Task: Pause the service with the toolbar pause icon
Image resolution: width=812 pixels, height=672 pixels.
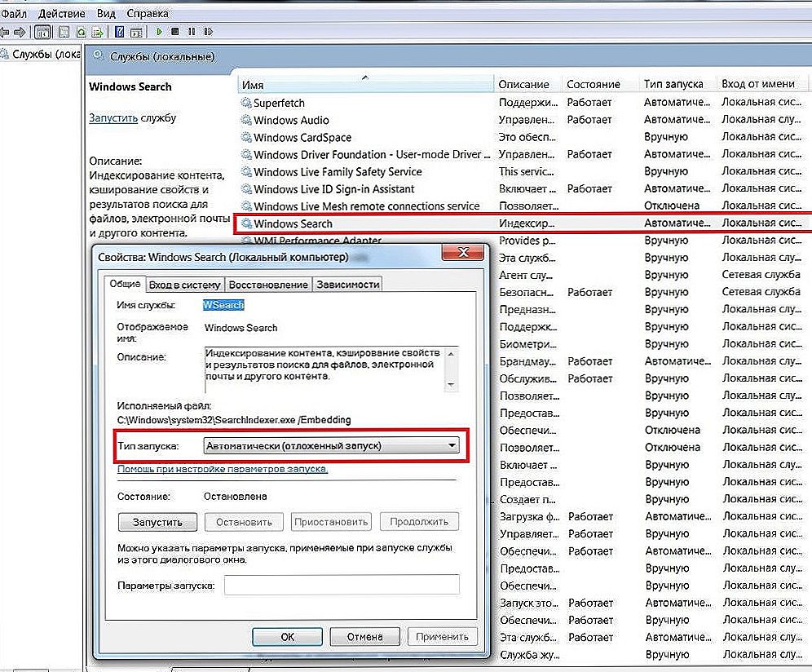Action: coord(192,32)
